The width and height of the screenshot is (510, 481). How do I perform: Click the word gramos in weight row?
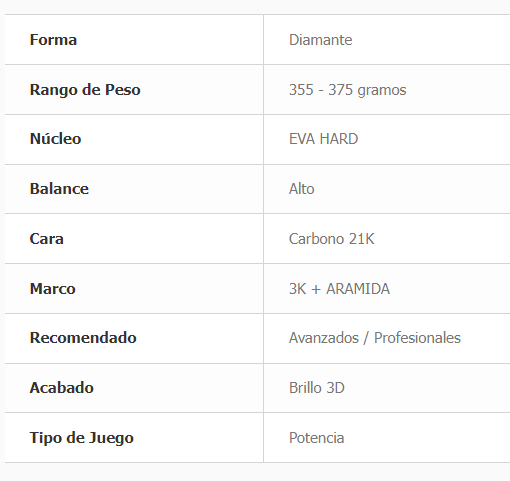tap(382, 91)
